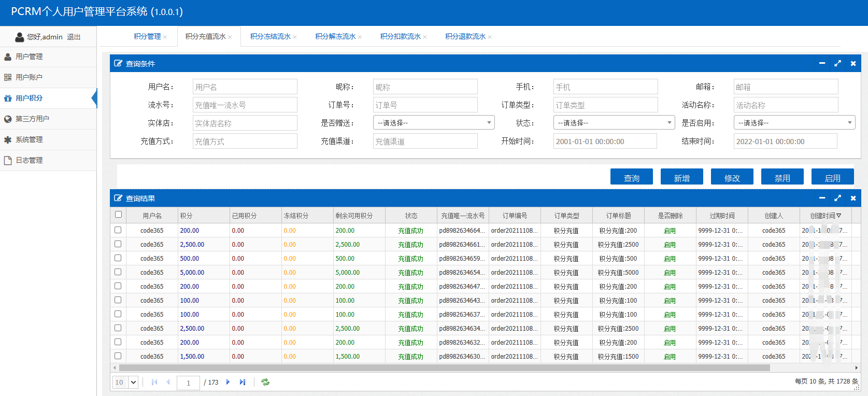Screen dimensions: 868x396
Task: Collapse the 查询条件 panel with minimize icon
Action: tap(822, 63)
